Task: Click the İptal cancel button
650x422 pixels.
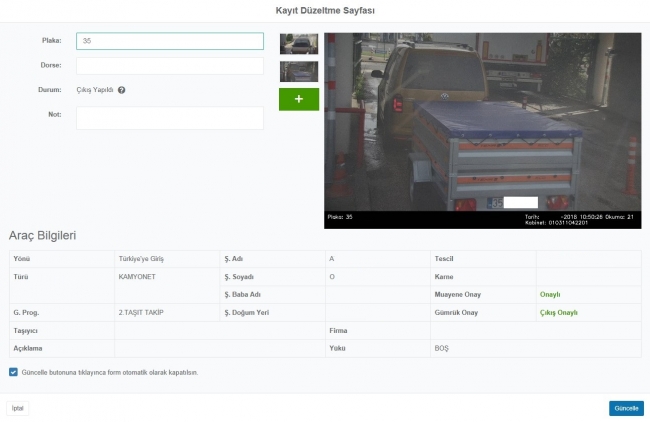Action: tap(17, 408)
